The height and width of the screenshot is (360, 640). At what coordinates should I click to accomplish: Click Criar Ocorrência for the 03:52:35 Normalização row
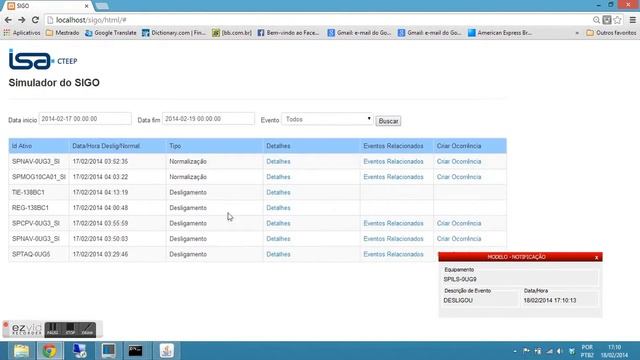point(459,161)
